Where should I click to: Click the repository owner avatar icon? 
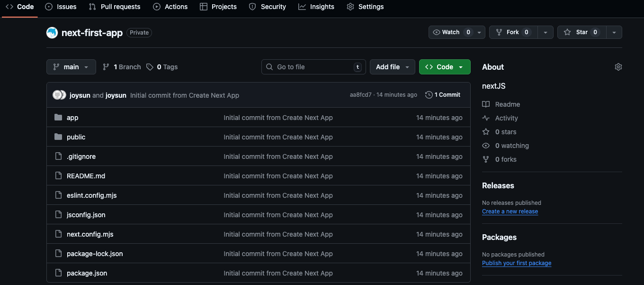(52, 33)
